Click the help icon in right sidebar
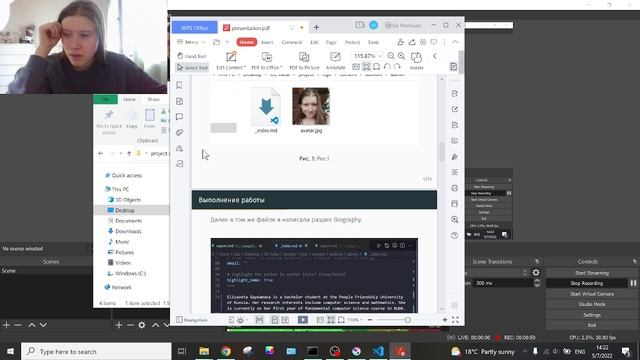640x360 pixels. coord(455,236)
